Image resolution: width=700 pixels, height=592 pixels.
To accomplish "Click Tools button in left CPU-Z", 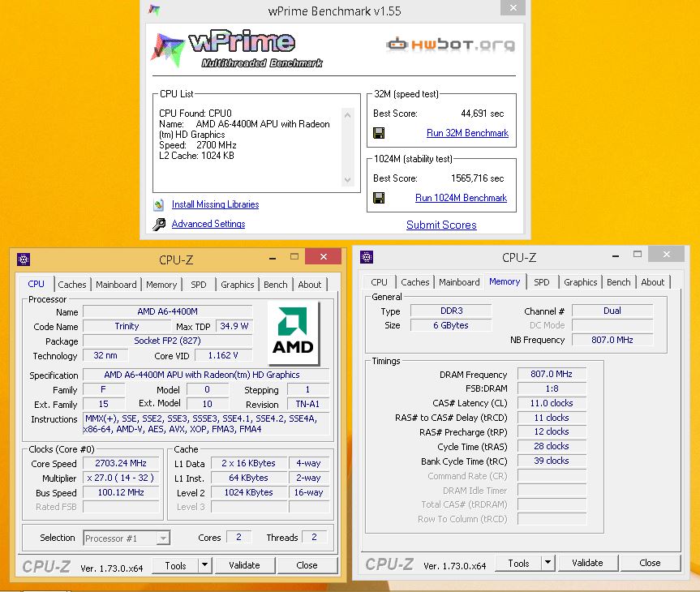I will click(175, 565).
